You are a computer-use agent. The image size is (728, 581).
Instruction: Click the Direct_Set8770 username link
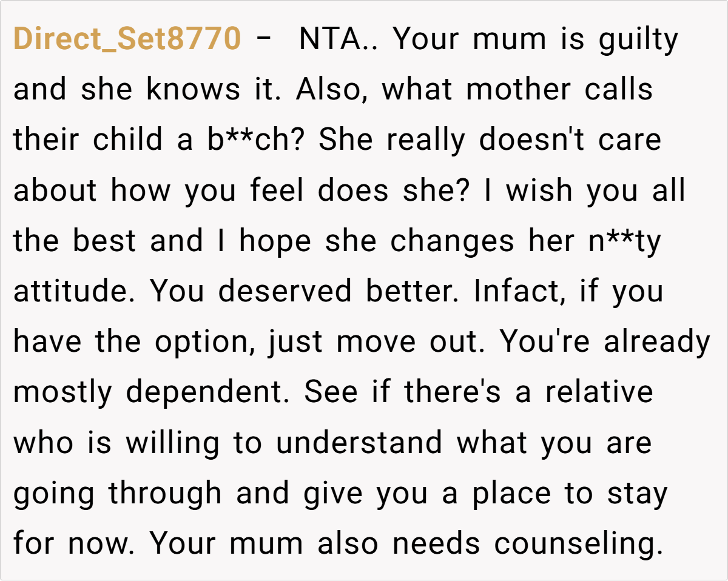click(x=127, y=40)
